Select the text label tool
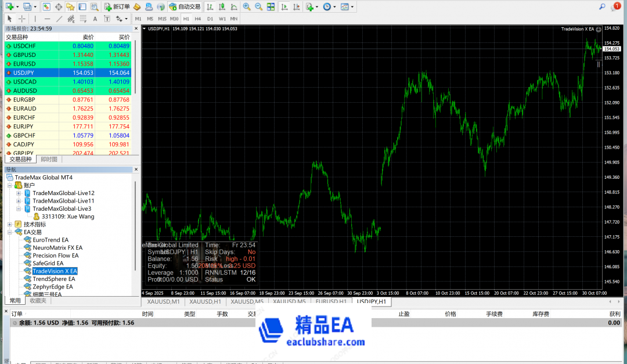Screen dimensions: 627x364 click(x=107, y=19)
